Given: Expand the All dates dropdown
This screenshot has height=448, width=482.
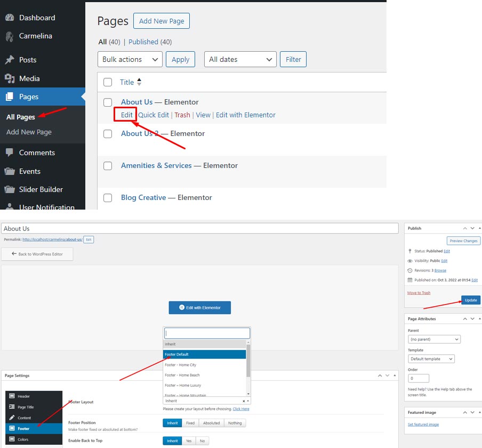Looking at the screenshot, I should point(240,59).
